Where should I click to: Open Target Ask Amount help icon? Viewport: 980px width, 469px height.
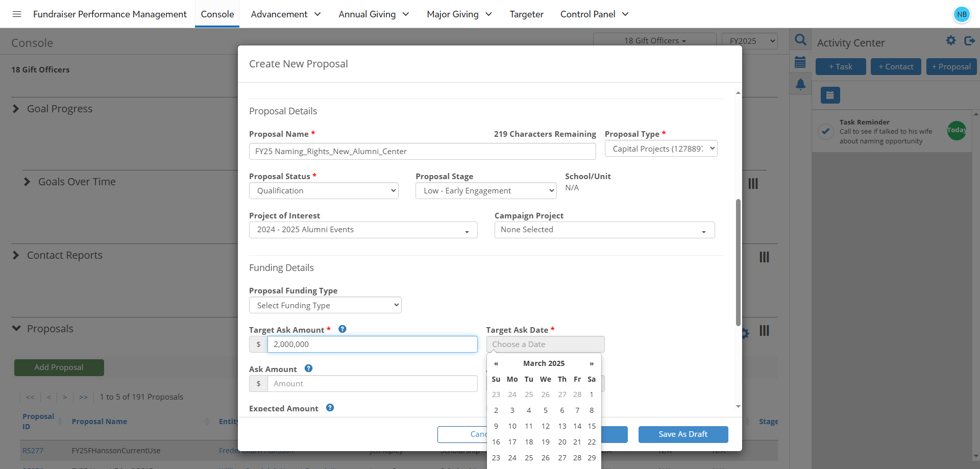pyautogui.click(x=342, y=329)
